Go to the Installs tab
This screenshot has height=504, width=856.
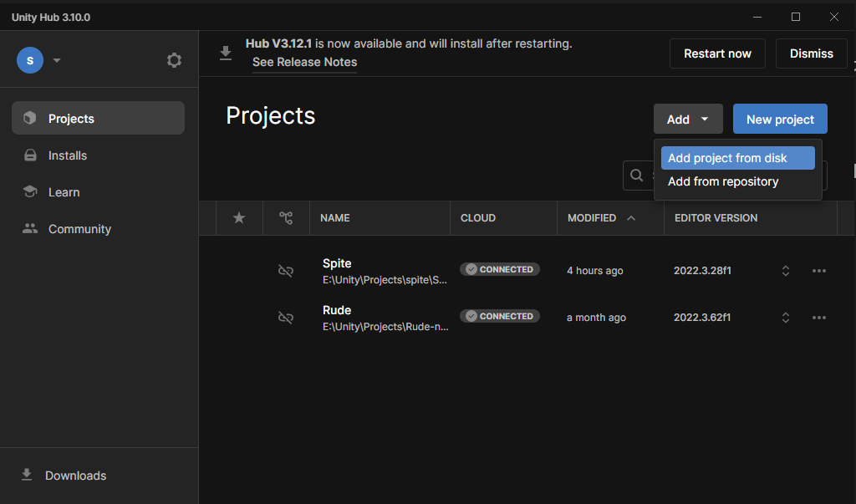(x=68, y=155)
